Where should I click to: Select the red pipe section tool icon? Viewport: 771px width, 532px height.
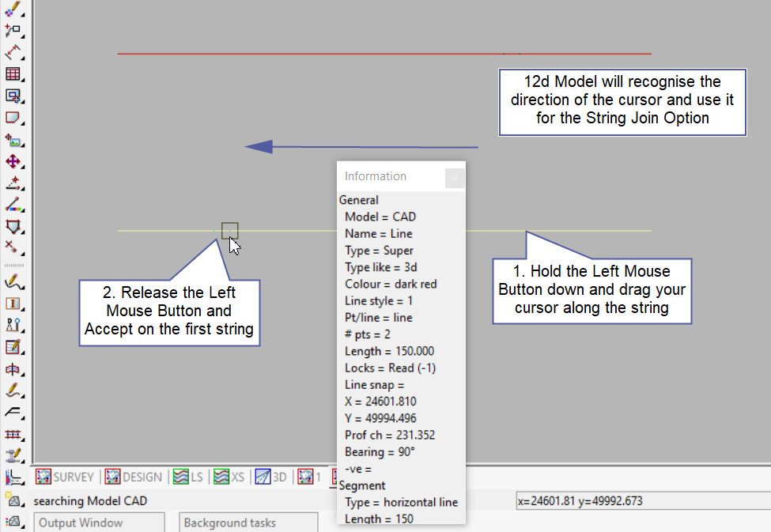pyautogui.click(x=13, y=368)
